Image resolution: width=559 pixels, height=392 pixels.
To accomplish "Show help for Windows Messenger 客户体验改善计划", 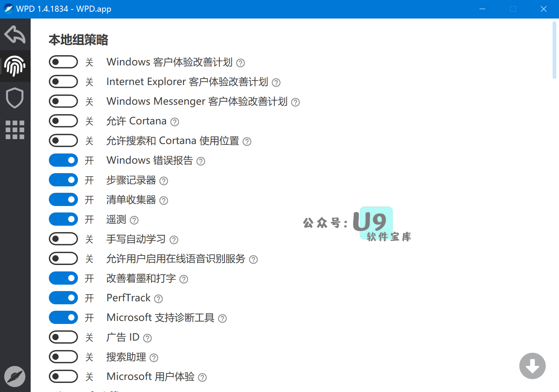I will (x=296, y=102).
